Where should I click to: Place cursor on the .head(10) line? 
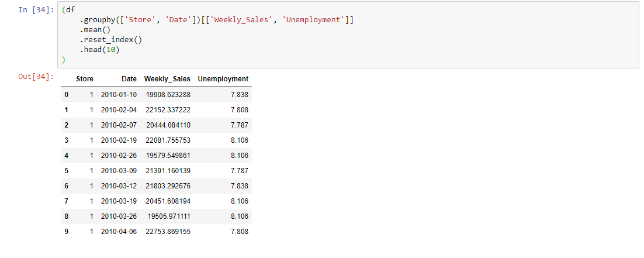102,50
